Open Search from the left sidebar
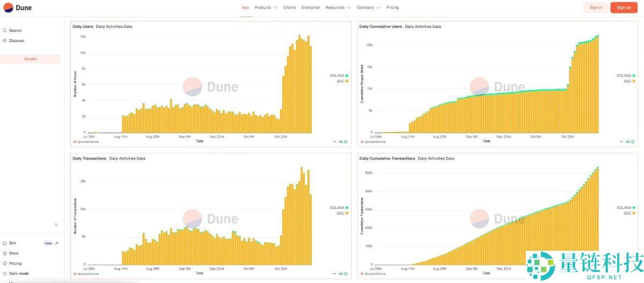Screen dimensions: 644x283 point(15,31)
